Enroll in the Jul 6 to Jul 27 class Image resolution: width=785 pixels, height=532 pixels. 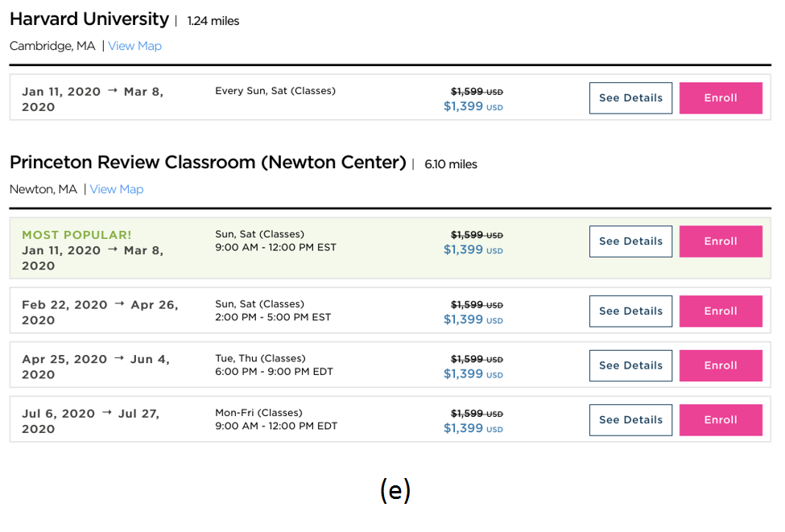[x=721, y=420]
